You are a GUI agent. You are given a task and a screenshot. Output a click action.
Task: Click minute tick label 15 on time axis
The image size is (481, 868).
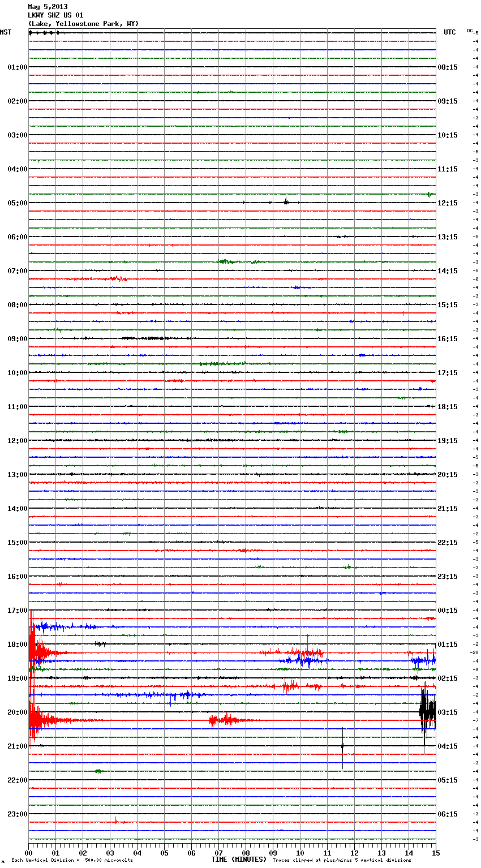pyautogui.click(x=435, y=853)
